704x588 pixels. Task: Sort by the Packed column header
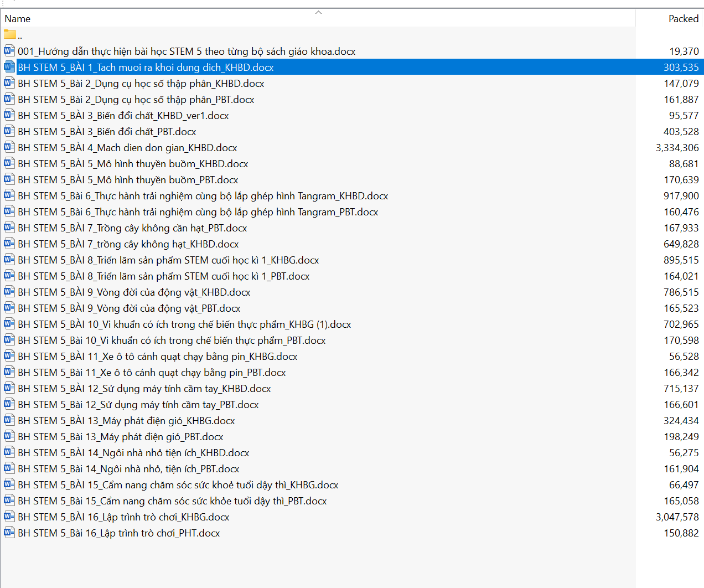pyautogui.click(x=683, y=19)
